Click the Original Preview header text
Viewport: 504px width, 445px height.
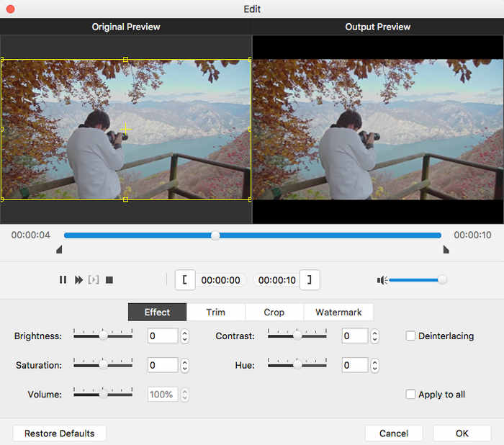[126, 27]
